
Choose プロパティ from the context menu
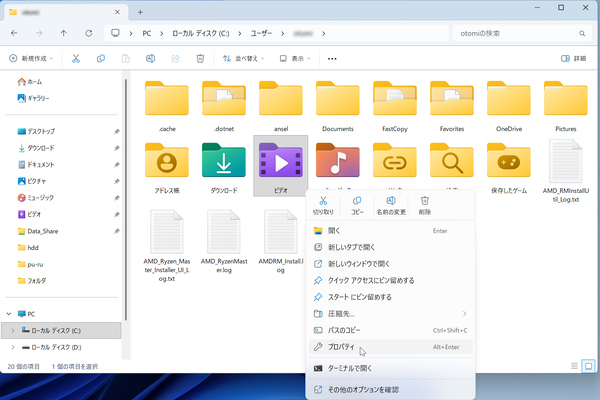pos(391,347)
